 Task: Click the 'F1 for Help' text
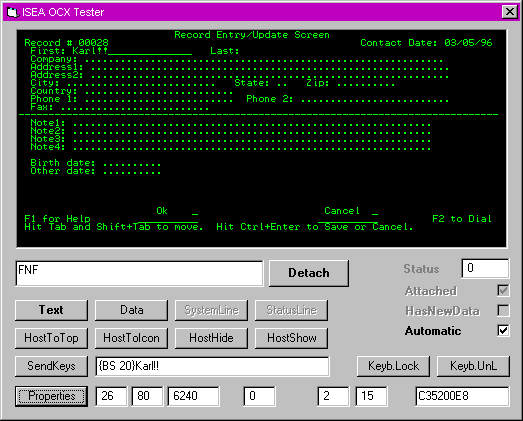[x=57, y=219]
